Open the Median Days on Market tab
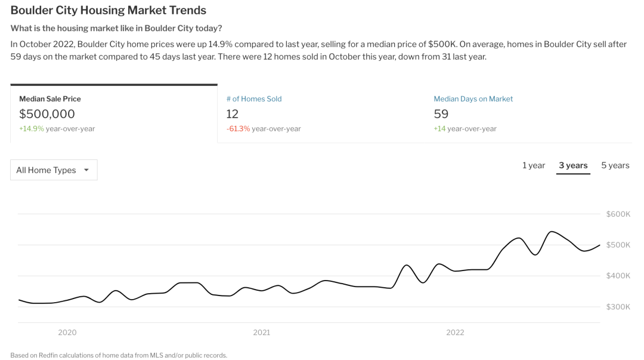 (473, 99)
